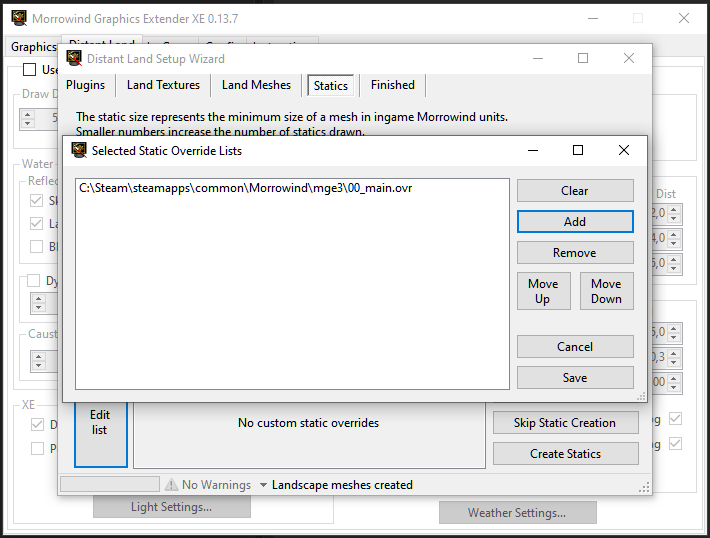Screen dimensions: 710x538
Task: Click the empty progress bar in the wizard status bar
Action: (109, 485)
